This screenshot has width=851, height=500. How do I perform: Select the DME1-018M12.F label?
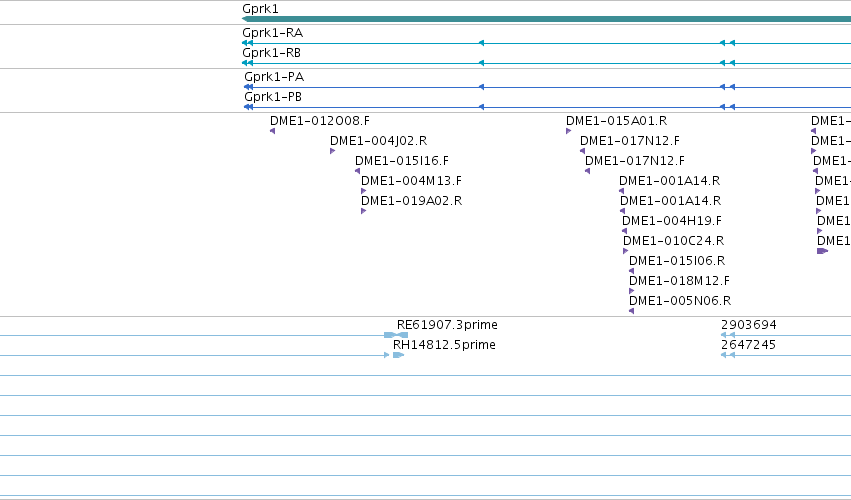679,281
